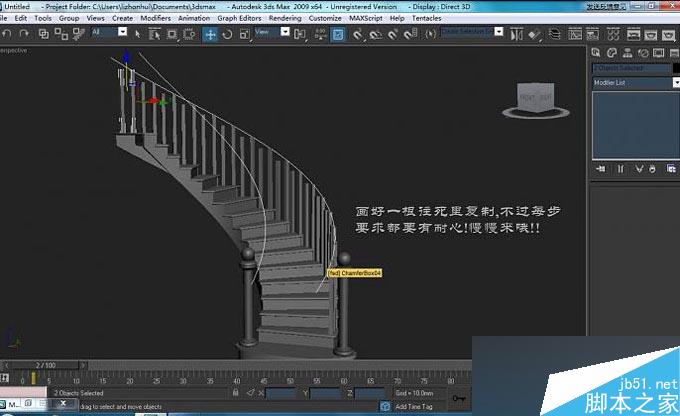Open Curve Editor icon
The width and height of the screenshot is (680, 416).
tap(575, 34)
